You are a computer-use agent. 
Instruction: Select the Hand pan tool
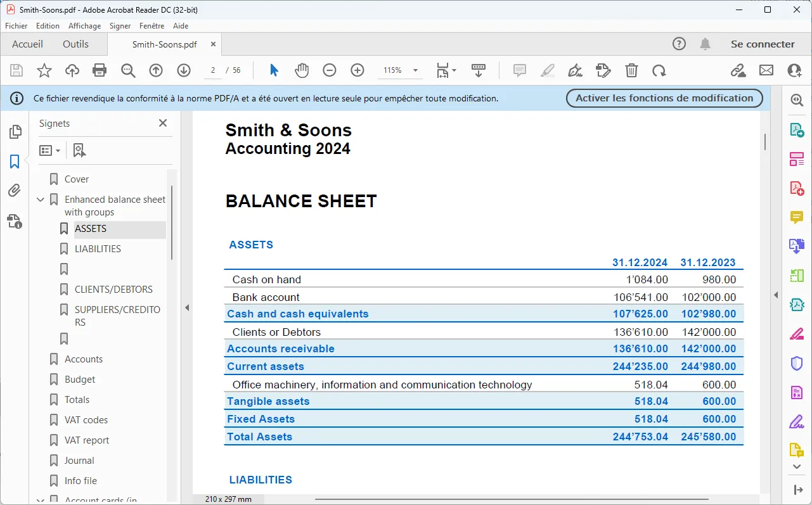point(302,70)
